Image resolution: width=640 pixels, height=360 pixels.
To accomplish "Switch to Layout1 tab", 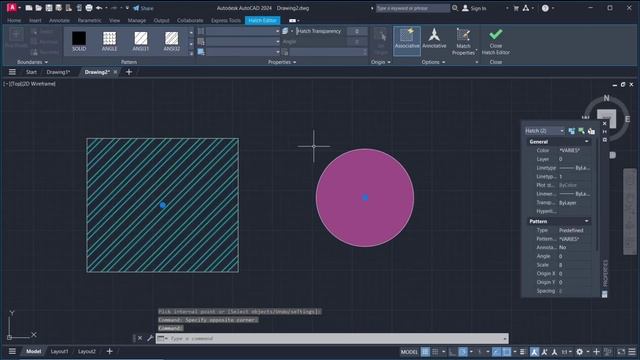I will click(60, 351).
